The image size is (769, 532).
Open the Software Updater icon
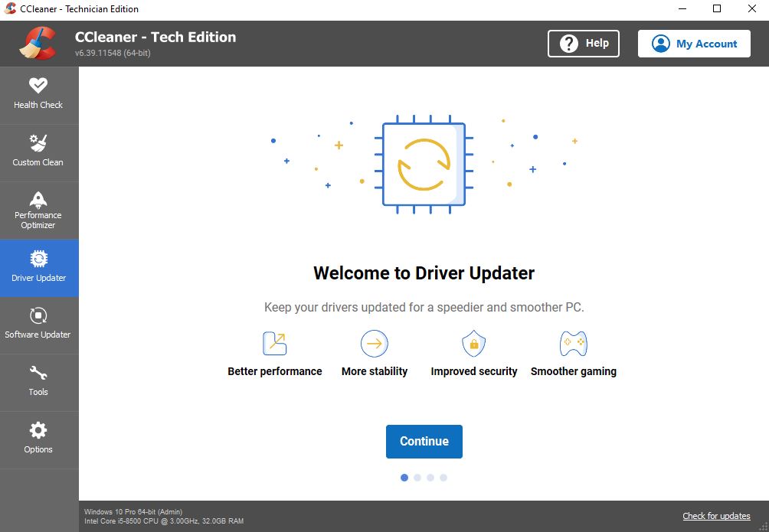pyautogui.click(x=38, y=315)
